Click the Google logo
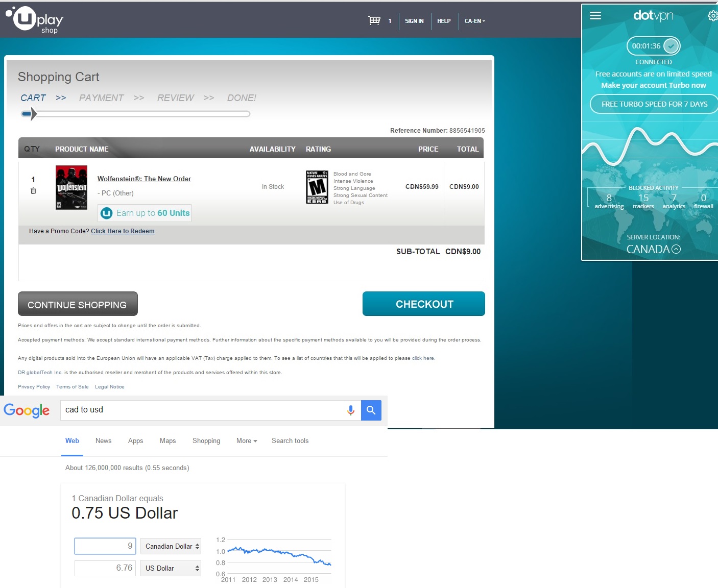 click(27, 410)
